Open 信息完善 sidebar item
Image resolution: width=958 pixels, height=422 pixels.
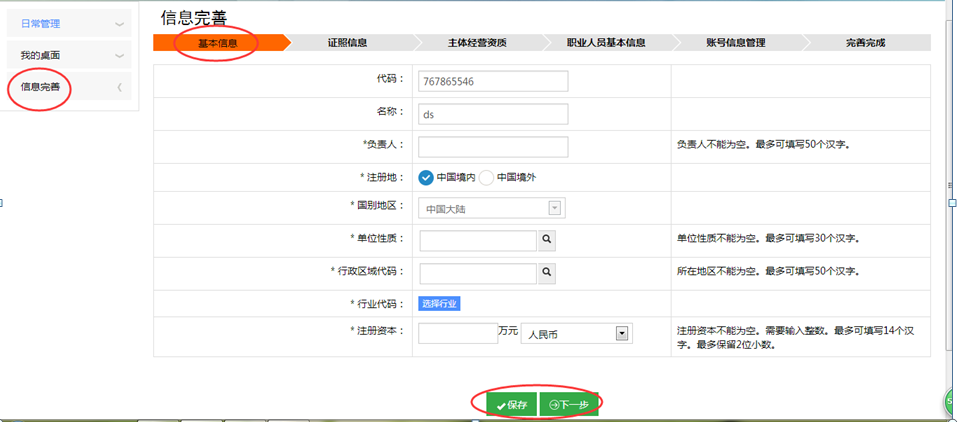point(68,87)
